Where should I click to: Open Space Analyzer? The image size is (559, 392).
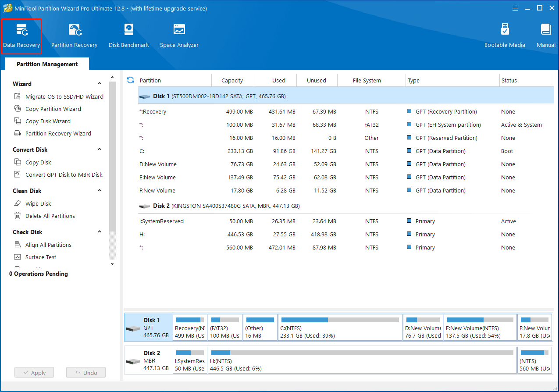pyautogui.click(x=179, y=36)
